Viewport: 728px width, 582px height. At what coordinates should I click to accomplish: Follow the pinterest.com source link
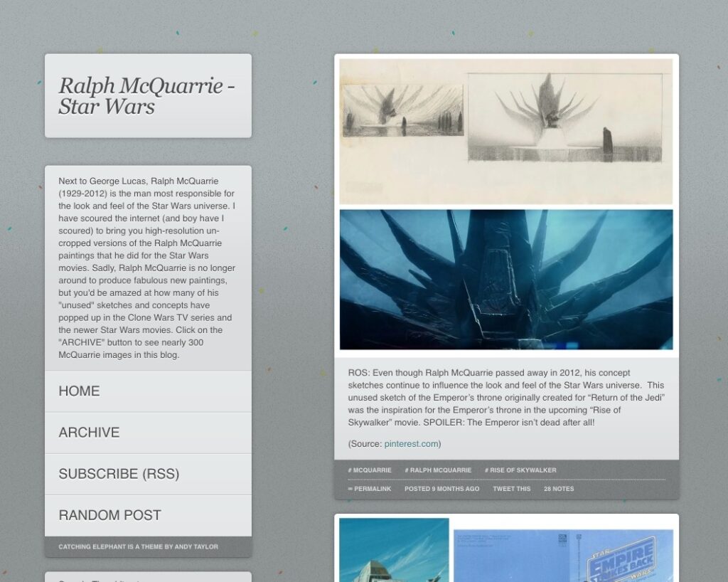click(412, 443)
